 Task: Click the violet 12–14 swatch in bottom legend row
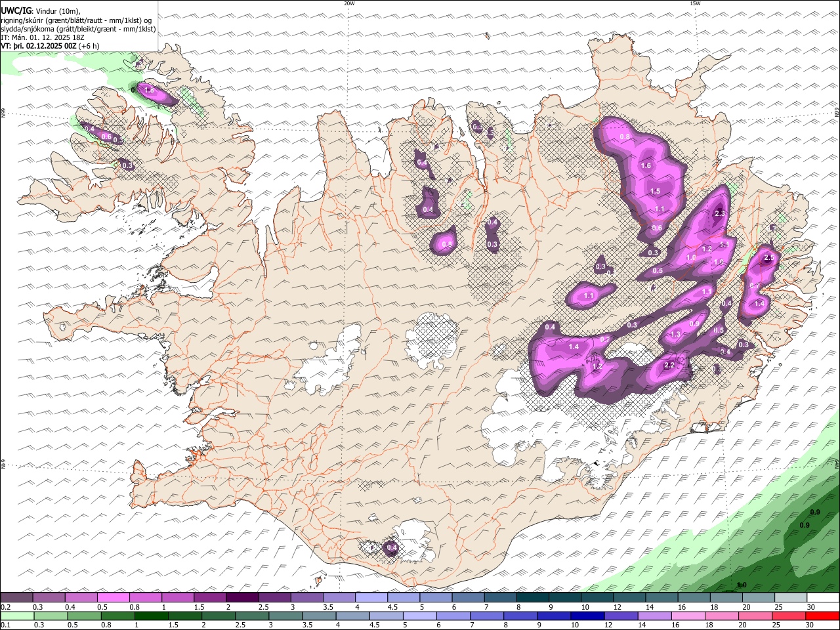pos(621,616)
